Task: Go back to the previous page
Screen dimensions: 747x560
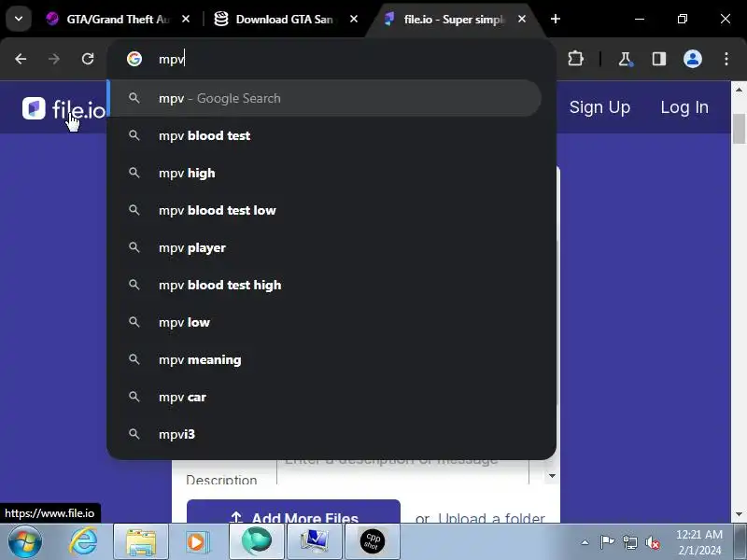Action: (21, 59)
